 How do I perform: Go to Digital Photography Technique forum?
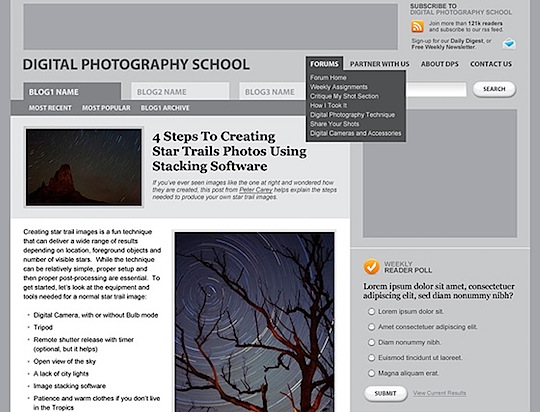(x=352, y=115)
